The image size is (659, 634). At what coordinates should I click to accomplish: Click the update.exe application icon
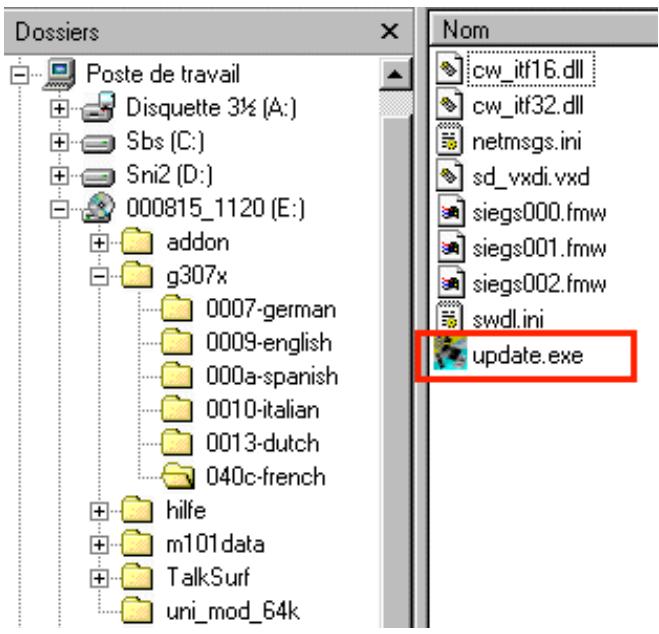pos(450,354)
